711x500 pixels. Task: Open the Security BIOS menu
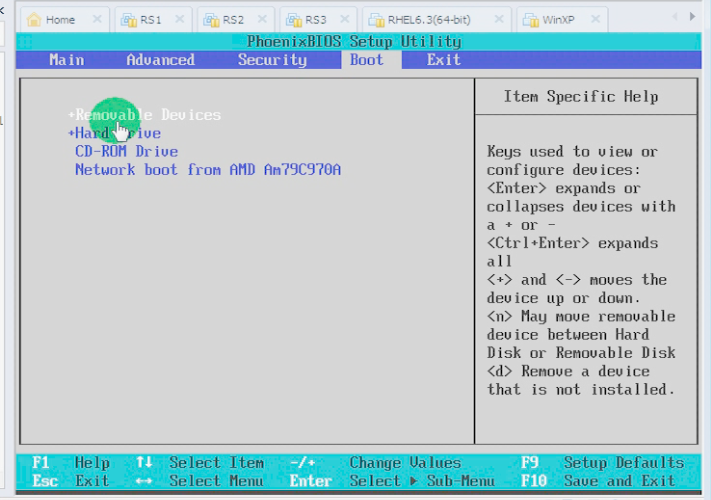tap(273, 60)
